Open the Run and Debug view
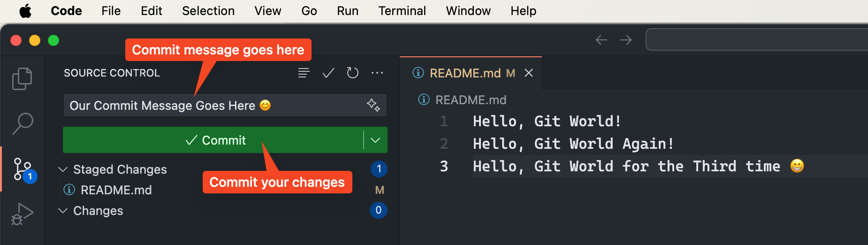Screen dimensions: 868x245 tap(22, 214)
